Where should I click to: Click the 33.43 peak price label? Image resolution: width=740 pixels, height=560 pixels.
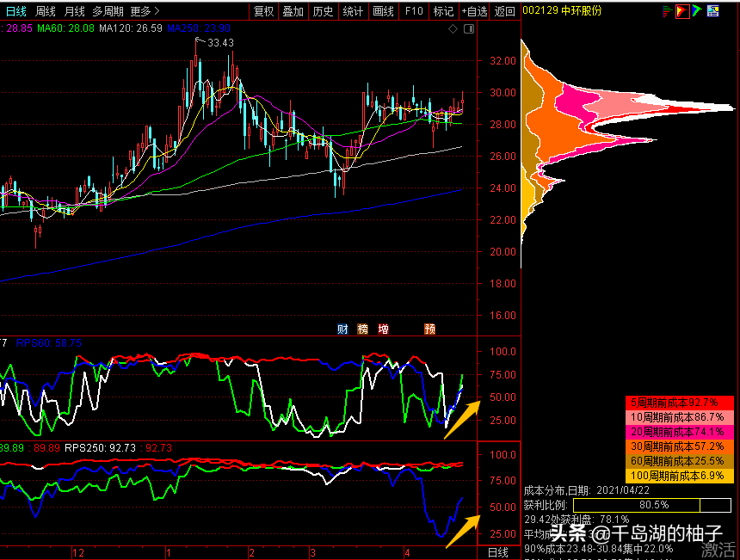click(x=220, y=43)
